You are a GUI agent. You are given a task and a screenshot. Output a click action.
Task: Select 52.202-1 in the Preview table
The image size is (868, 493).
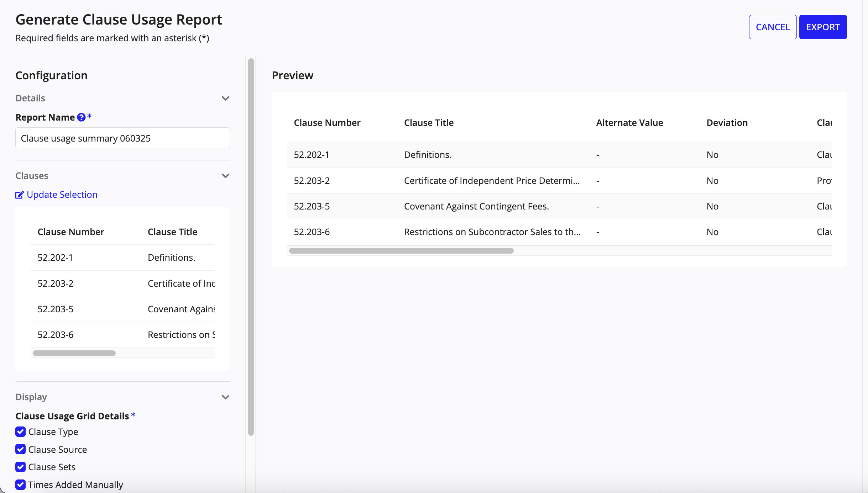[x=312, y=155]
